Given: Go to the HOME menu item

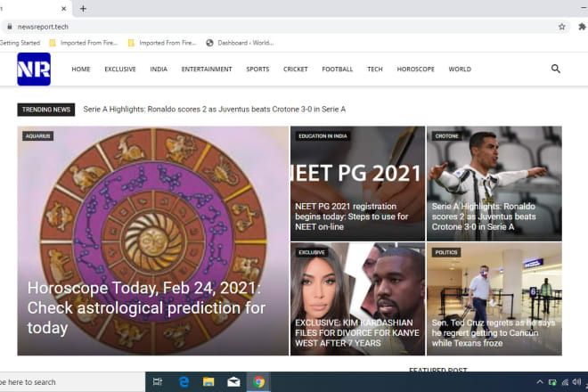Looking at the screenshot, I should (x=81, y=69).
